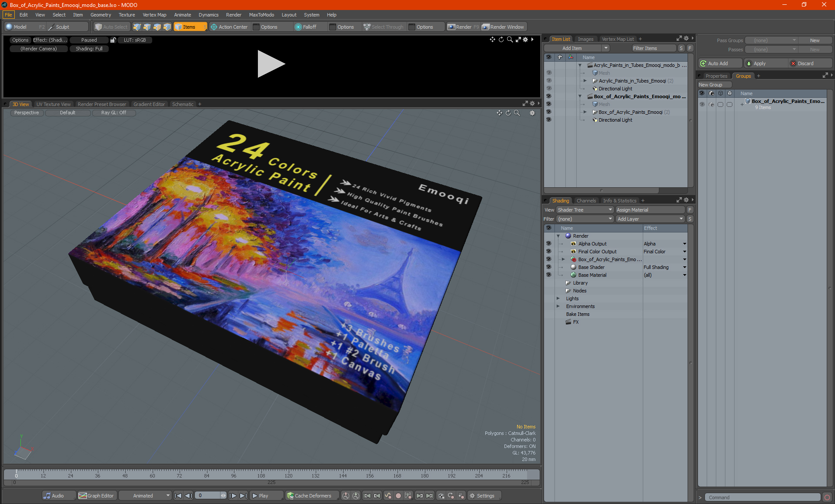The width and height of the screenshot is (835, 504).
Task: Toggle visibility of Acrylic_Paints_in_Tubes_Emooqi group
Action: coord(548,81)
